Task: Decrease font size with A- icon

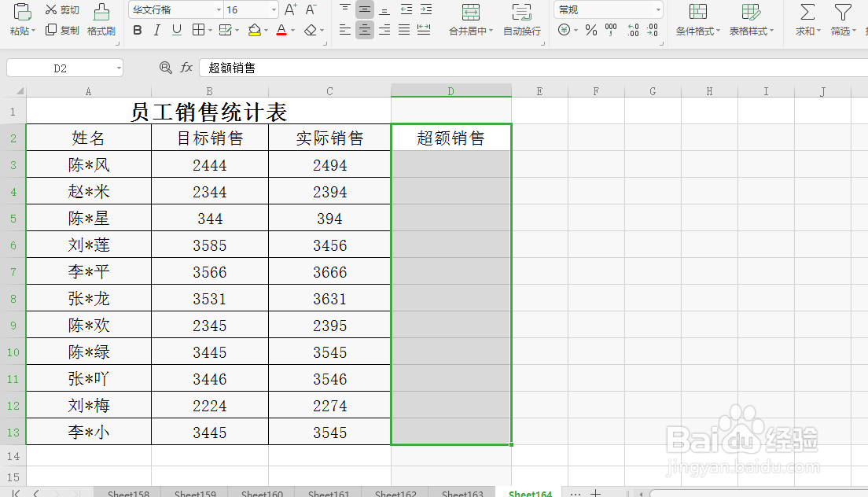Action: coord(311,9)
